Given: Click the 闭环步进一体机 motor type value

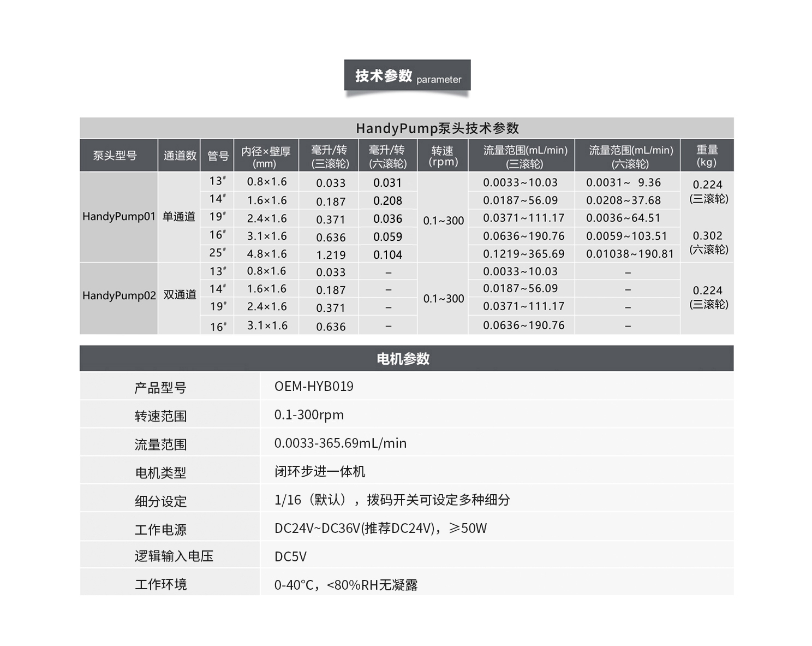Looking at the screenshot, I should tap(320, 471).
